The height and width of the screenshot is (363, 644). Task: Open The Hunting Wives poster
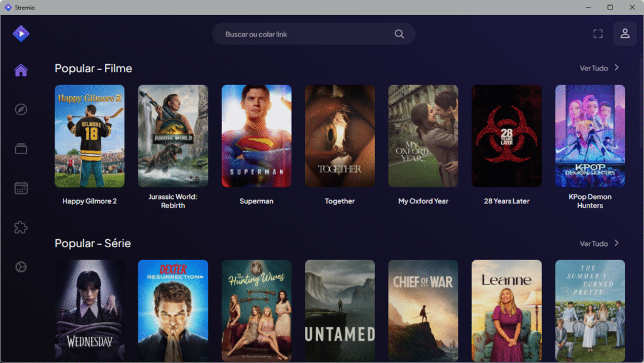pos(257,310)
